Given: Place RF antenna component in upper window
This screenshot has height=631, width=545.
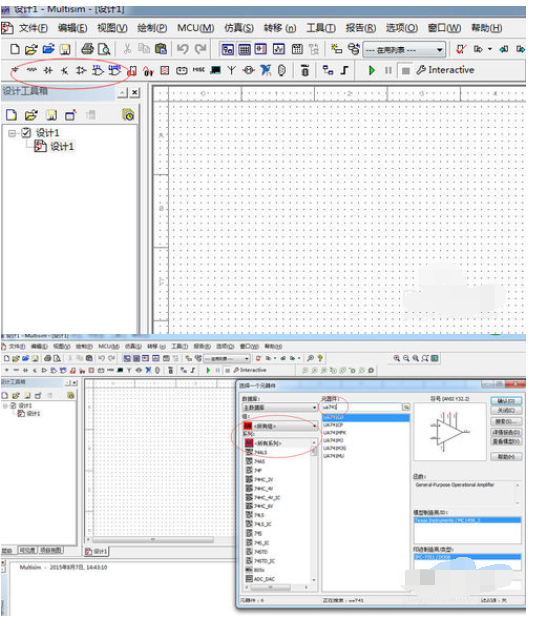Looking at the screenshot, I should click(x=231, y=70).
